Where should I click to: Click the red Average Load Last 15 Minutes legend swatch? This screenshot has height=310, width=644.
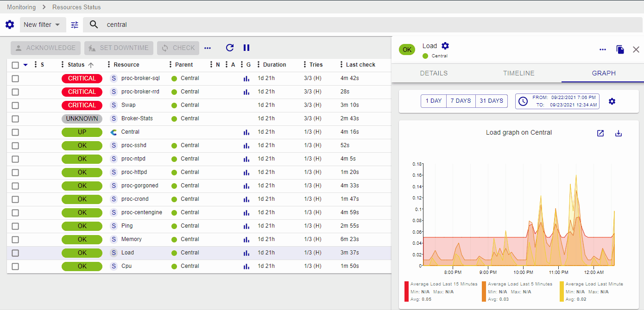click(406, 291)
